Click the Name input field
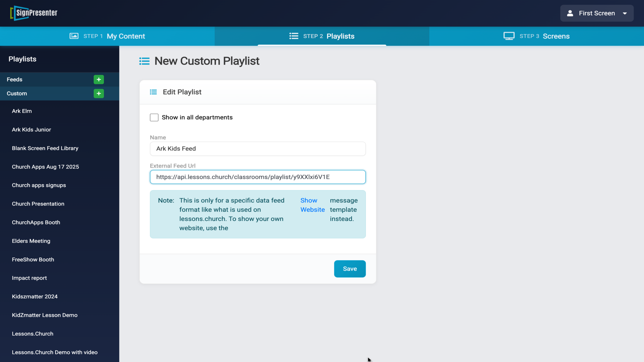 point(258,149)
